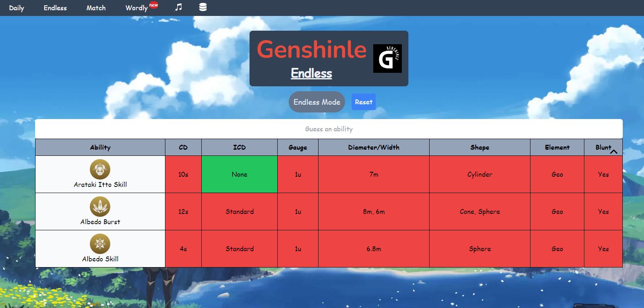Click the 12s cooldown cell
The height and width of the screenshot is (308, 644).
[183, 211]
